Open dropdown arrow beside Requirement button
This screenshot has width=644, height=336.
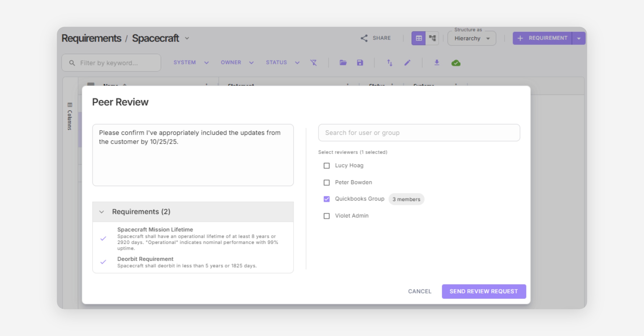579,38
